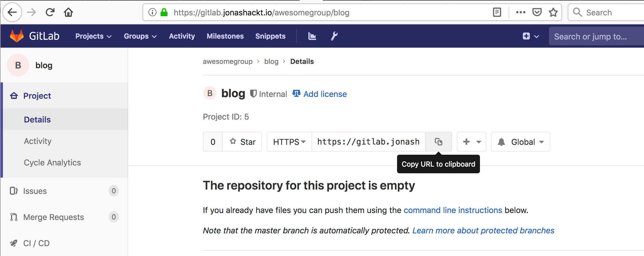The width and height of the screenshot is (644, 256).
Task: Copy URL to clipboard icon button
Action: pos(439,142)
